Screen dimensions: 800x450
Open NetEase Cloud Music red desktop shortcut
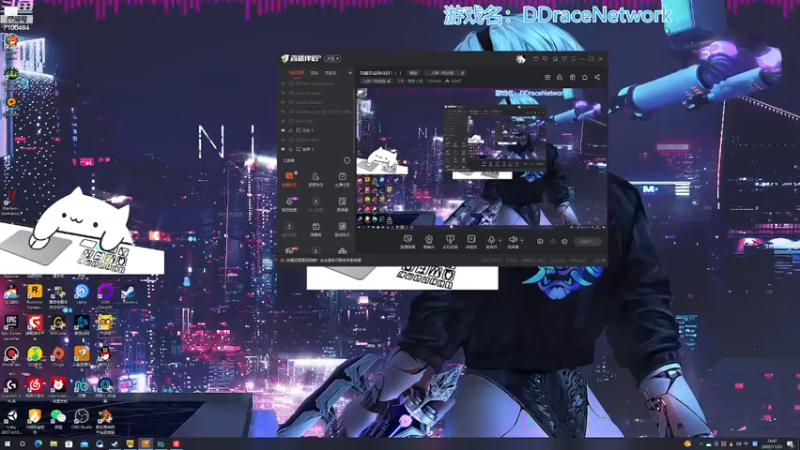35,387
